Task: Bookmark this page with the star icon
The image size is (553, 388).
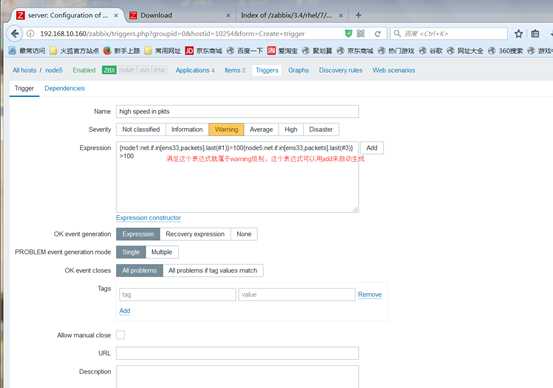Action: pos(518,34)
